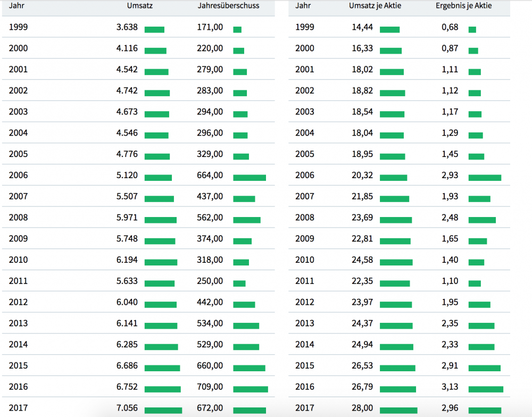Select Jahresüberschuss value 220,00
The image size is (532, 417).
210,48
